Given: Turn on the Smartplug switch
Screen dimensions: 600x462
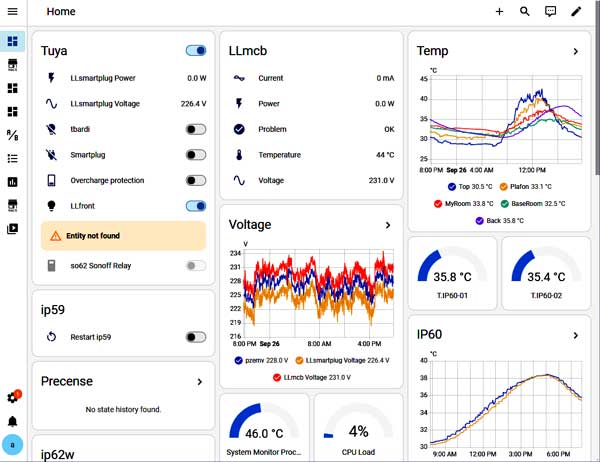Looking at the screenshot, I should click(196, 155).
